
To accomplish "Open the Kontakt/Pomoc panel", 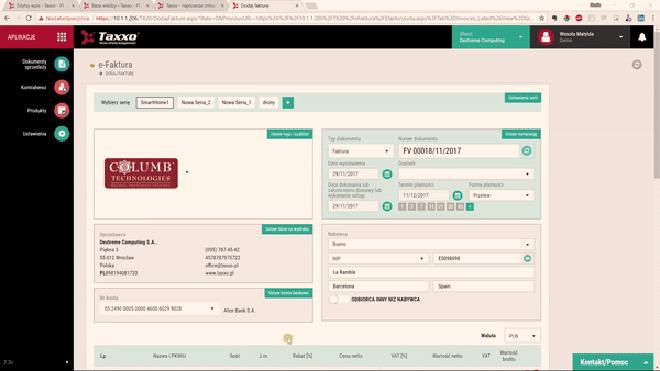I will [613, 362].
